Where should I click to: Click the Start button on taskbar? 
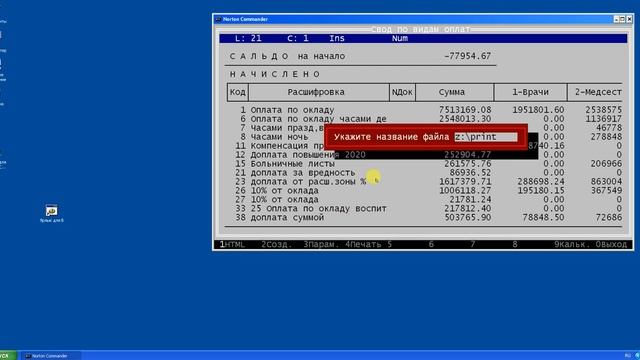(8, 356)
